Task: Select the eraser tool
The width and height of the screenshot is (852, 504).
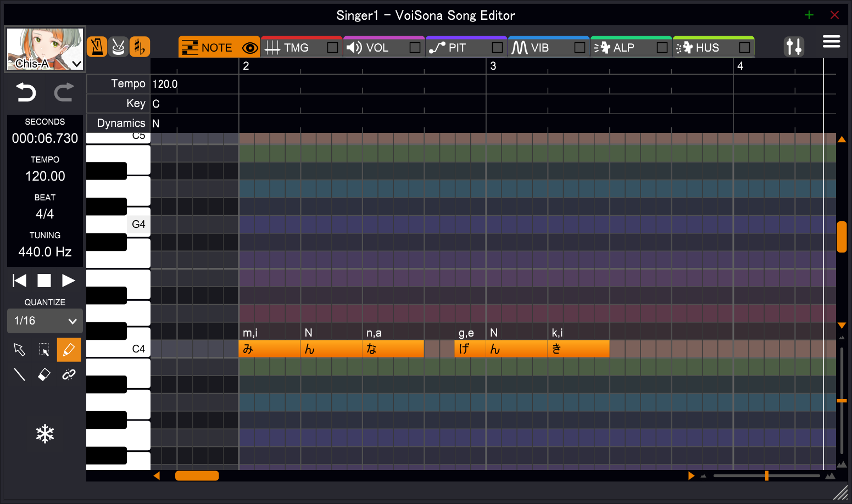Action: point(44,374)
